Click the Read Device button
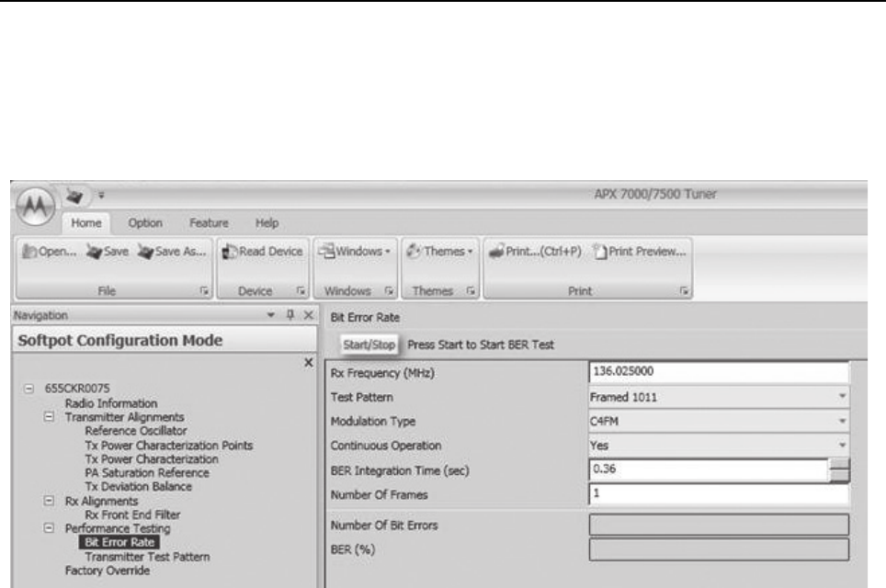This screenshot has width=886, height=588. 263,252
